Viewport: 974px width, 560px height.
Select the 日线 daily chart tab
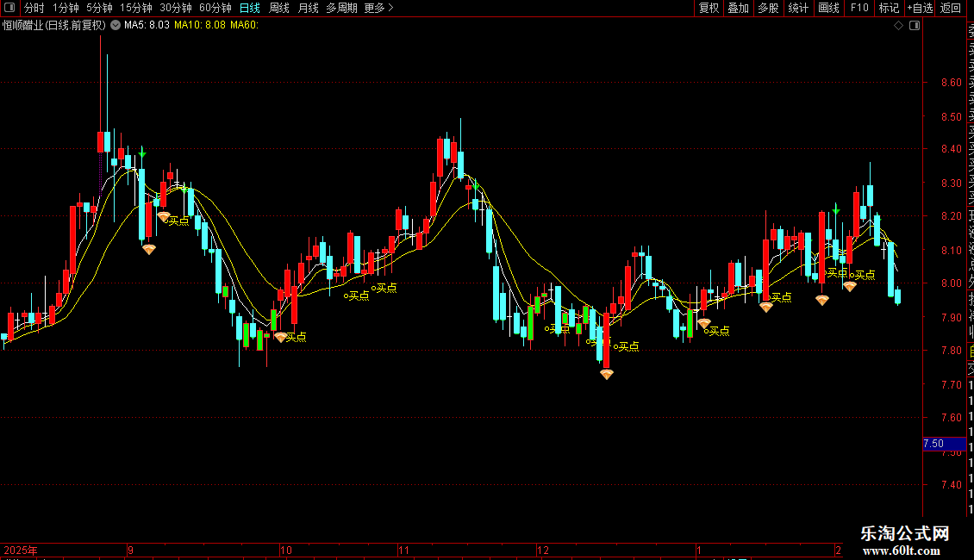pyautogui.click(x=250, y=8)
